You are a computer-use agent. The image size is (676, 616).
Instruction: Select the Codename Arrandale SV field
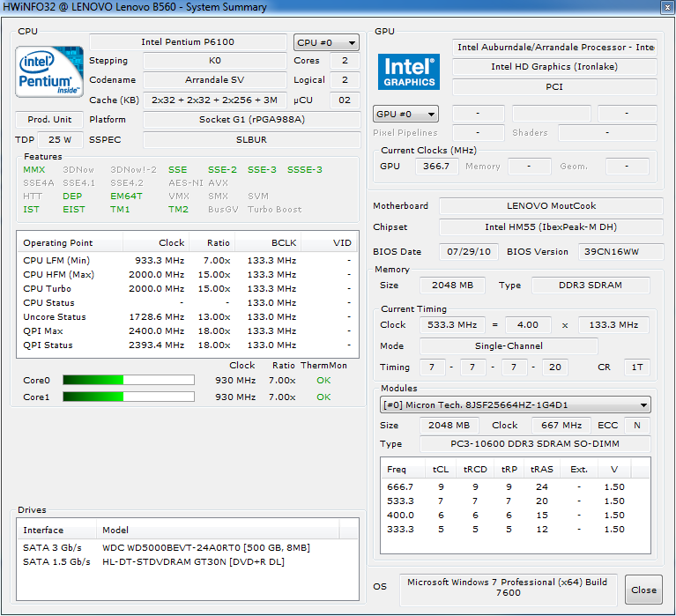click(x=215, y=79)
